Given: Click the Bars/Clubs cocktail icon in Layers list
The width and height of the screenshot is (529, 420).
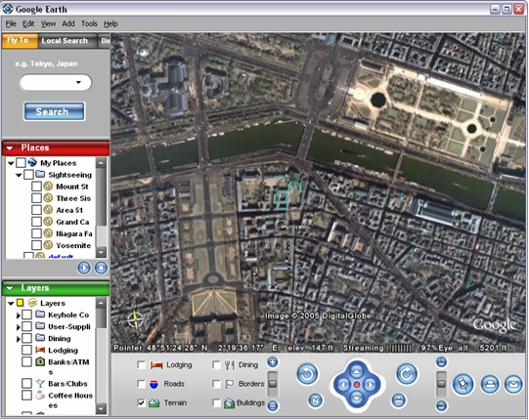Looking at the screenshot, I should (x=40, y=383).
